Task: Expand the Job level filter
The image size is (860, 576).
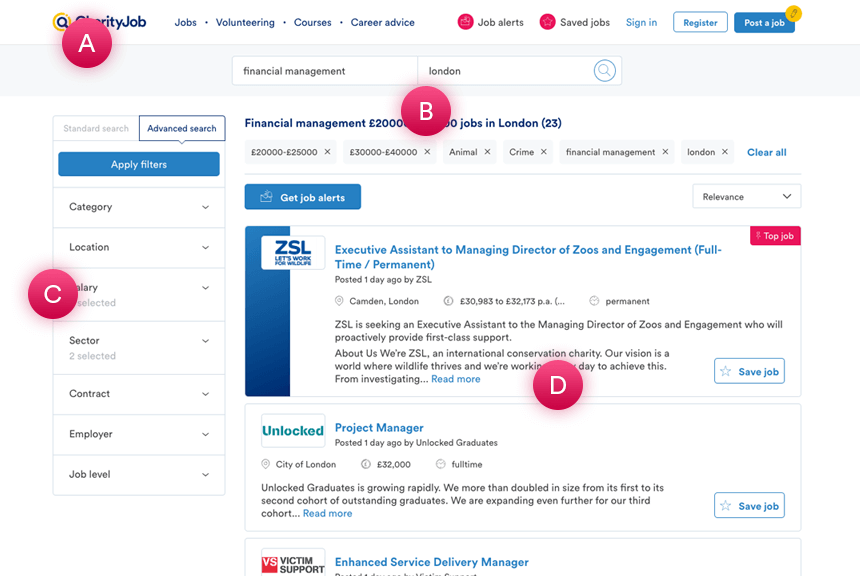Action: [139, 475]
